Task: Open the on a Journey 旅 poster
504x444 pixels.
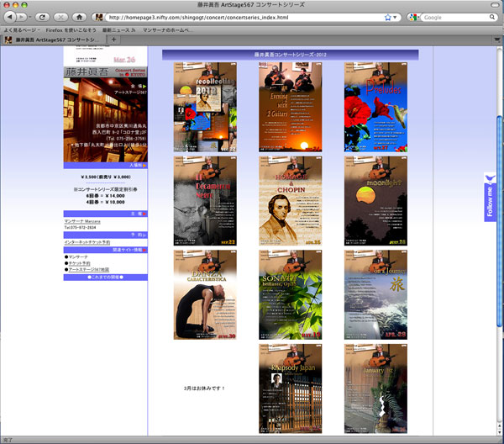Action: [375, 294]
